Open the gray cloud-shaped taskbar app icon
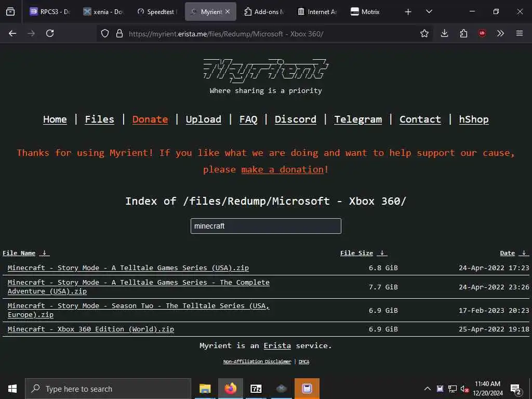The image size is (532, 399). click(x=281, y=389)
